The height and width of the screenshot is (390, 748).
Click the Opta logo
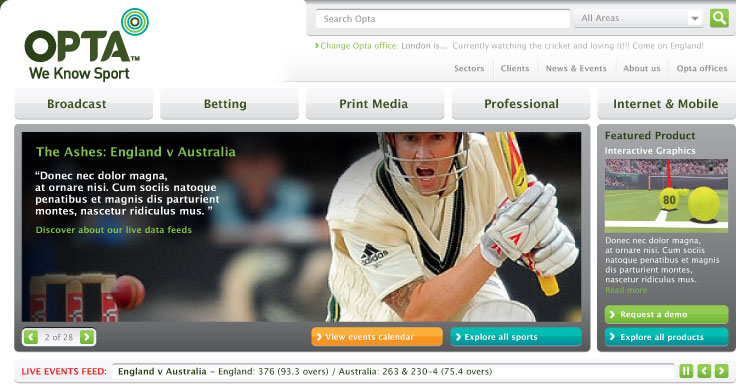[x=86, y=44]
